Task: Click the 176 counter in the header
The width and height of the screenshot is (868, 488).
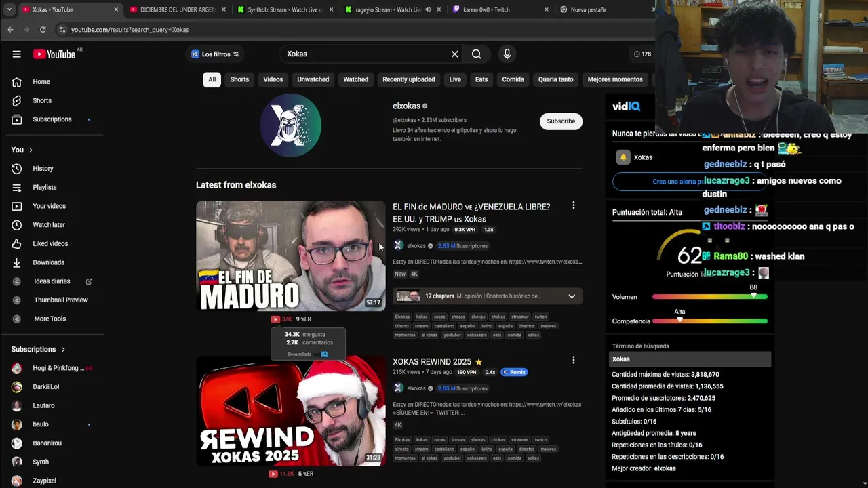Action: pos(642,54)
